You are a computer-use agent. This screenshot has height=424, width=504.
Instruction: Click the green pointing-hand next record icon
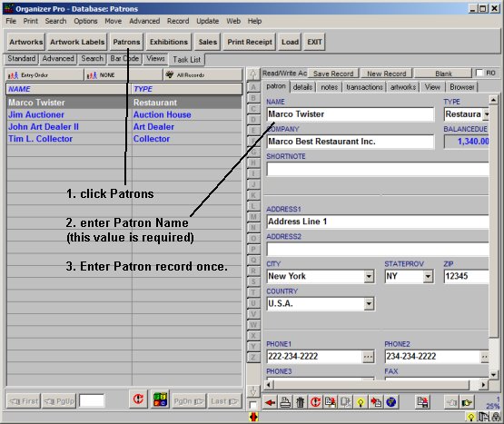(x=467, y=402)
